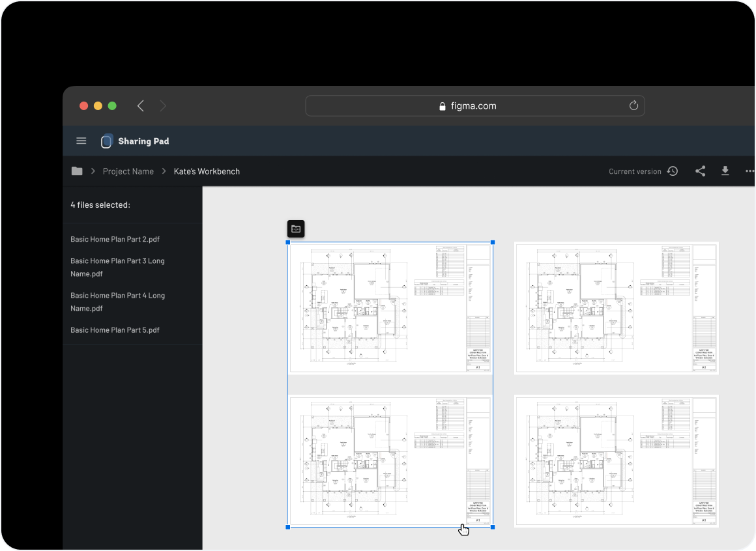Click the archive badge above the selected plan
Viewport: 756px width, 551px height.
click(296, 229)
